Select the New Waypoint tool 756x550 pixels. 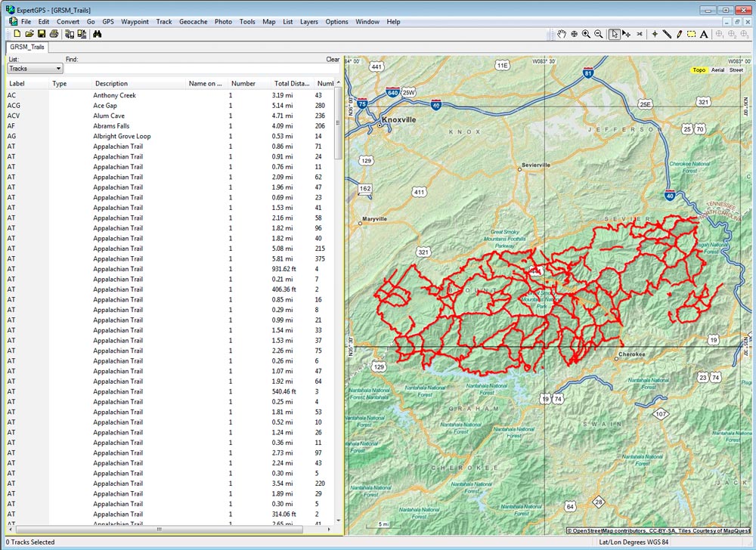coord(655,34)
